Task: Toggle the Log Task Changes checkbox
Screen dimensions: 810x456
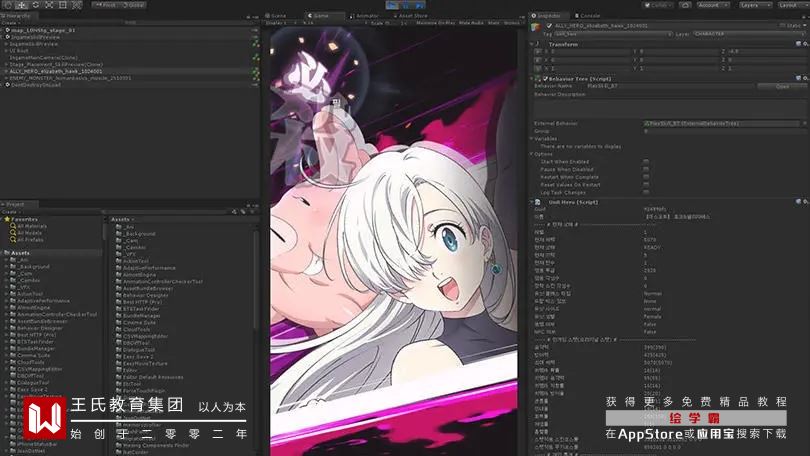Action: [646, 192]
